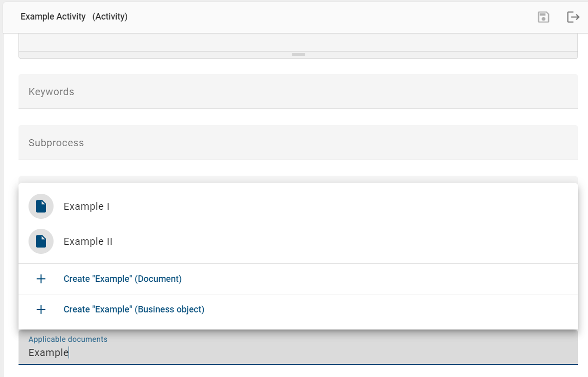Select the document icon beside Example II

pyautogui.click(x=41, y=241)
